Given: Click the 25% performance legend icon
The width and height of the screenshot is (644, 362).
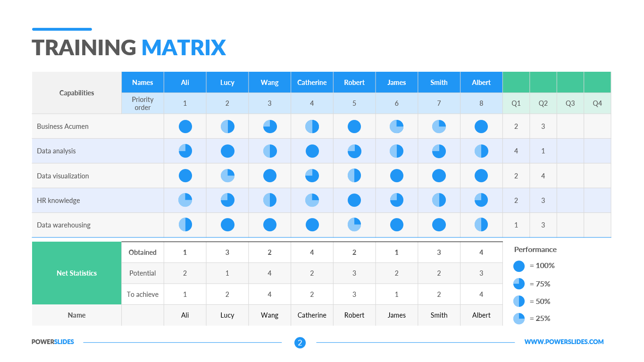Looking at the screenshot, I should [519, 319].
